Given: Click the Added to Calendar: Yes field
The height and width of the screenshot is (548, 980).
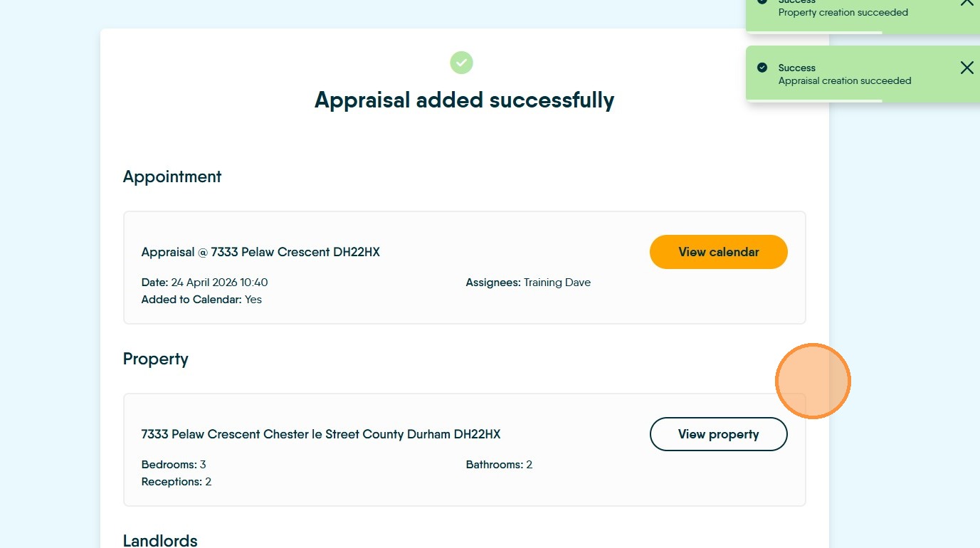Looking at the screenshot, I should (201, 300).
